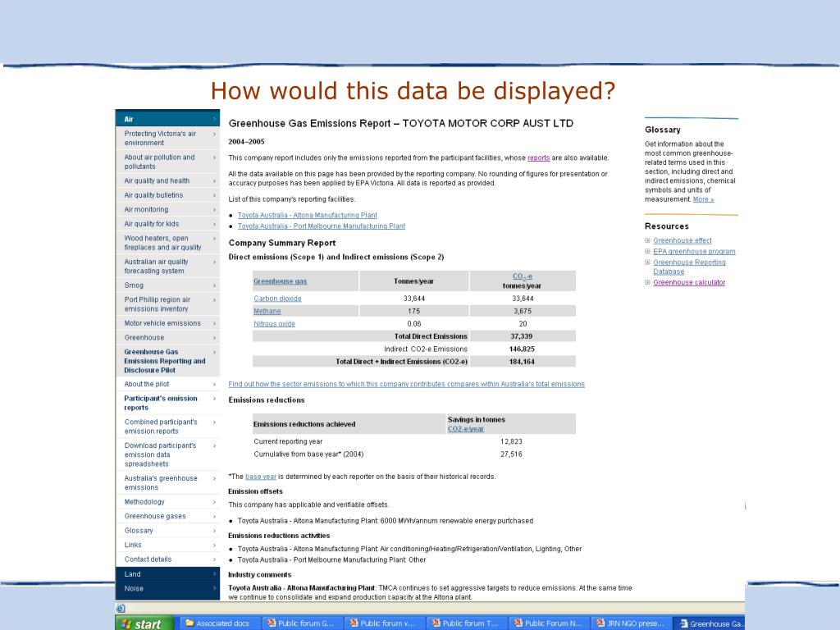Image resolution: width=840 pixels, height=630 pixels.
Task: Click chevron arrow beside Air heading
Action: click(x=214, y=119)
